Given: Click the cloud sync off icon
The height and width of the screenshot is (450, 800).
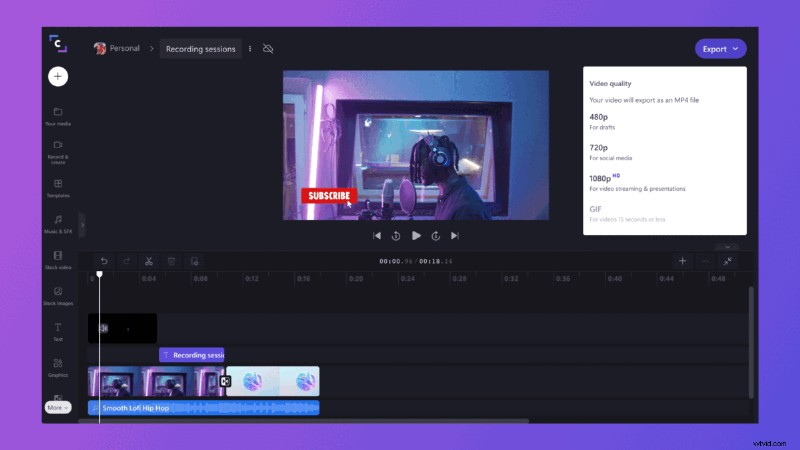Looking at the screenshot, I should pyautogui.click(x=268, y=49).
